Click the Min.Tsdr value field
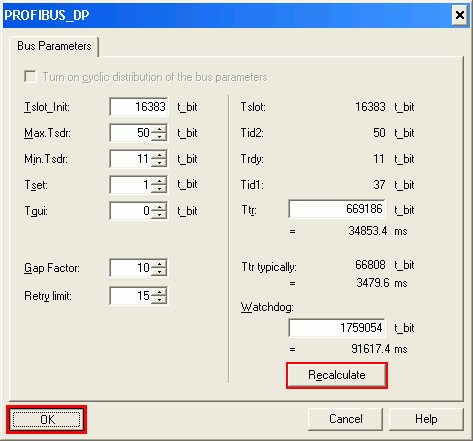The image size is (473, 441). pyautogui.click(x=131, y=159)
